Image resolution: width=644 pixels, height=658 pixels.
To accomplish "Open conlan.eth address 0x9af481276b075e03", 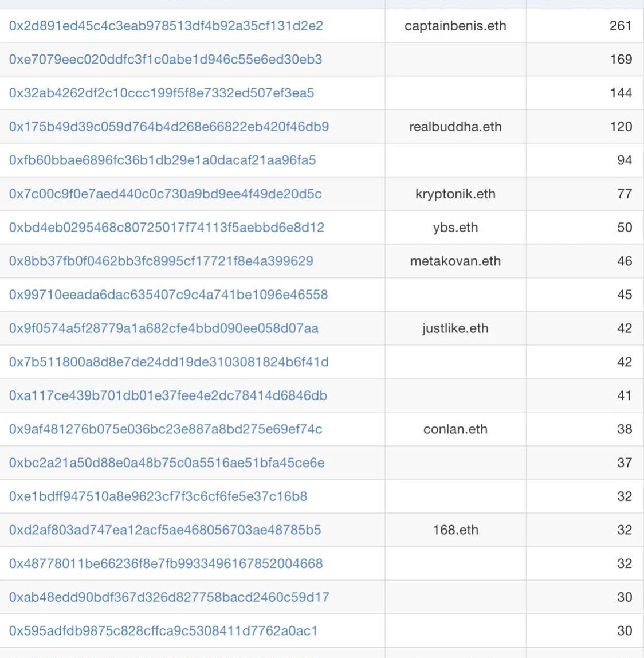I will [166, 429].
